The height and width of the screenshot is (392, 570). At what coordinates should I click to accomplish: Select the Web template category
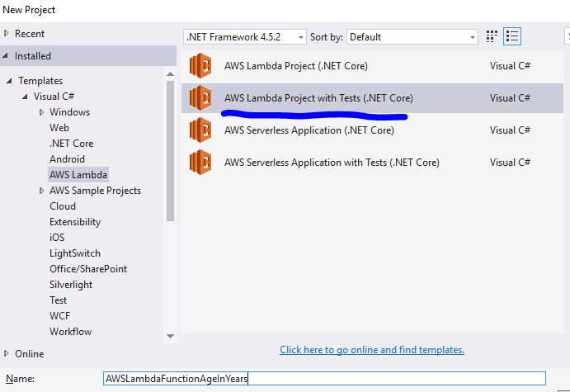[59, 128]
